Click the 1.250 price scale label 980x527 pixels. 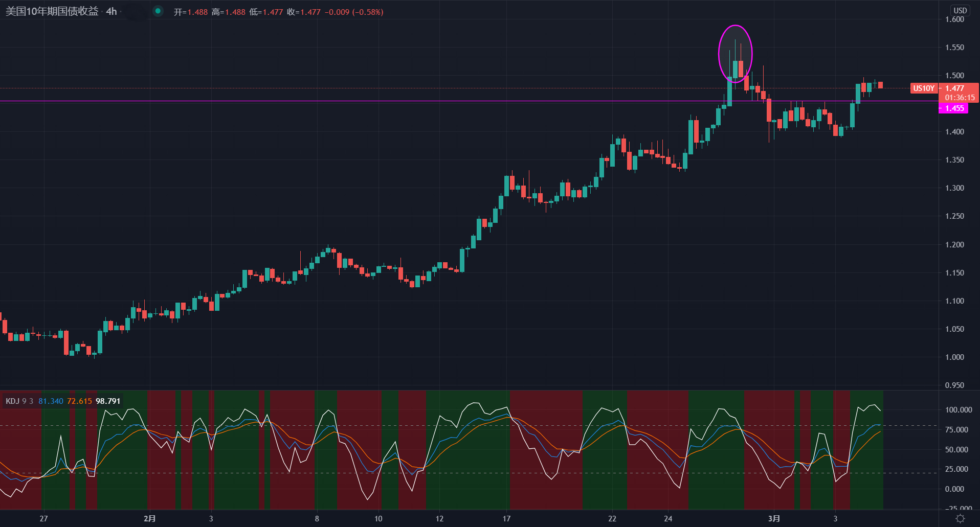(954, 216)
